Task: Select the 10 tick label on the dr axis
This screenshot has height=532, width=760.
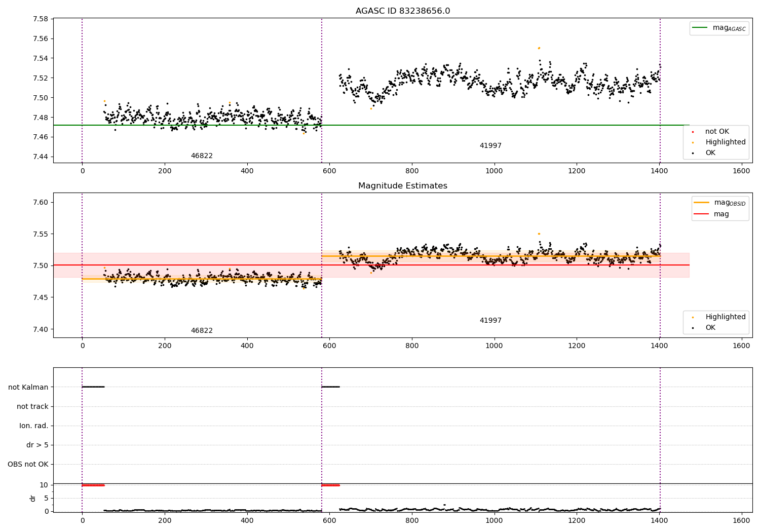Action: point(44,485)
